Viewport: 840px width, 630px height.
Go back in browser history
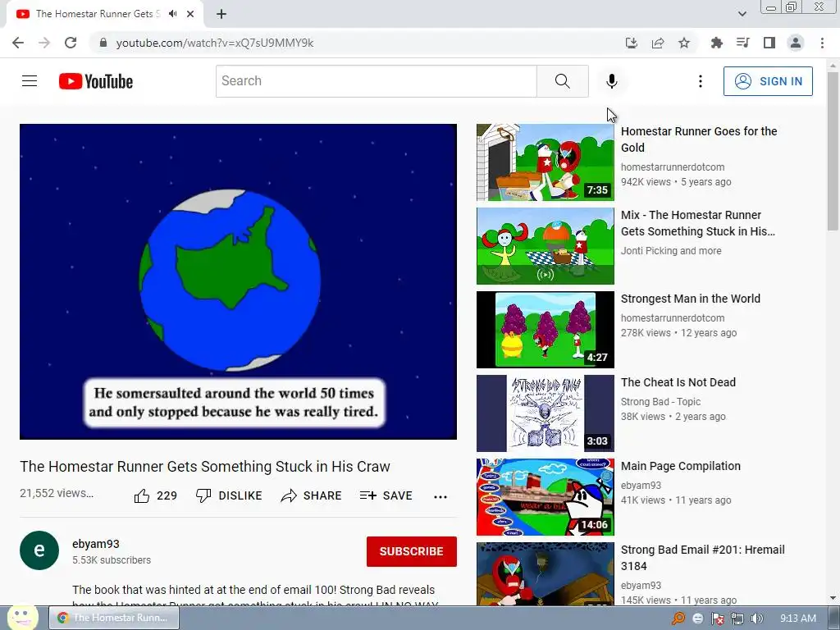pyautogui.click(x=18, y=43)
